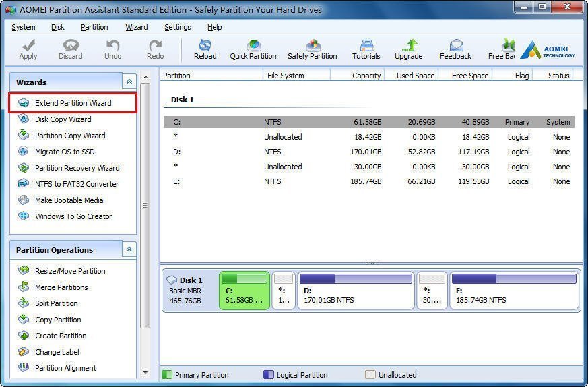Image resolution: width=588 pixels, height=387 pixels.
Task: Sort by File System column header
Action: (296, 76)
